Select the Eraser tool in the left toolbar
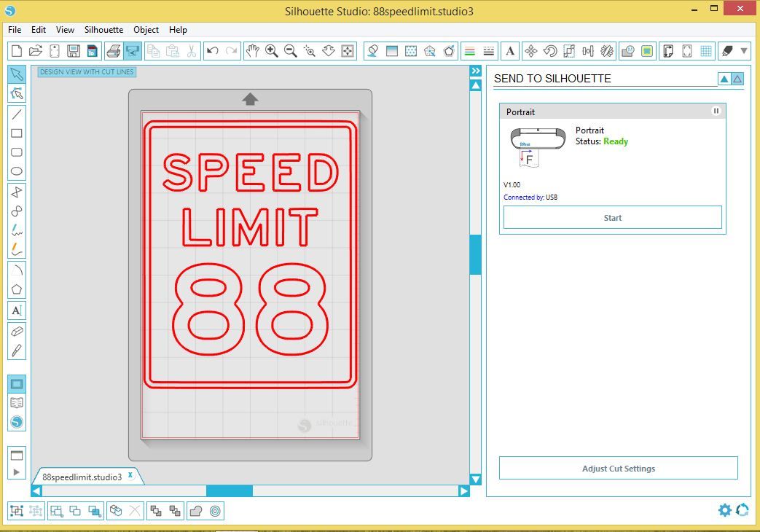Screen dimensions: 760x532 pos(16,331)
